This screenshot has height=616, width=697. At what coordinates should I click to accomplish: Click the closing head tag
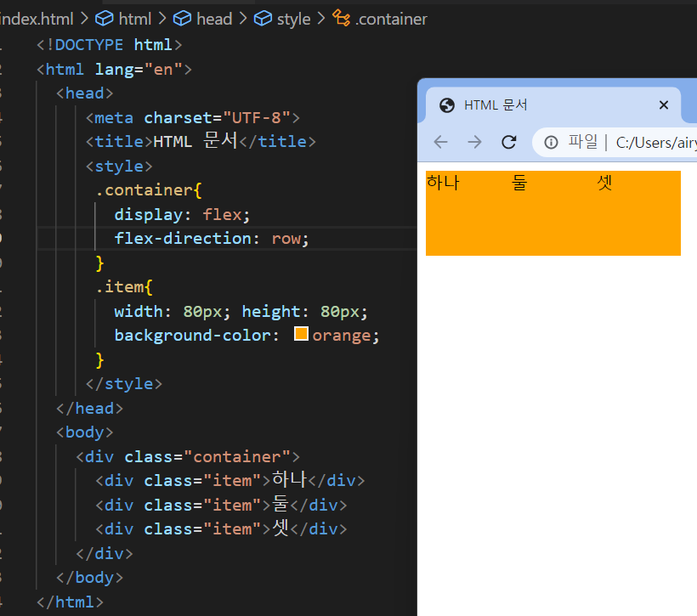coord(90,408)
